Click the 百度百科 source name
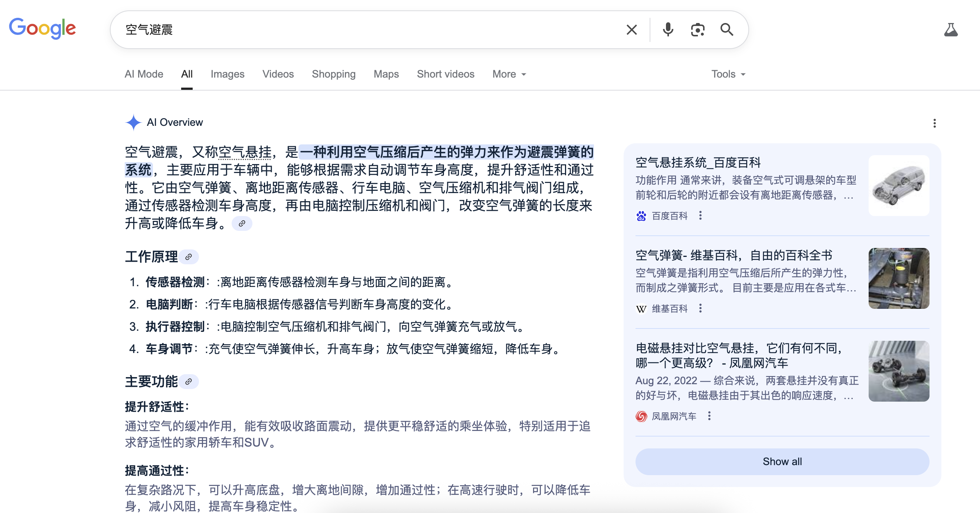This screenshot has width=980, height=513. [670, 216]
